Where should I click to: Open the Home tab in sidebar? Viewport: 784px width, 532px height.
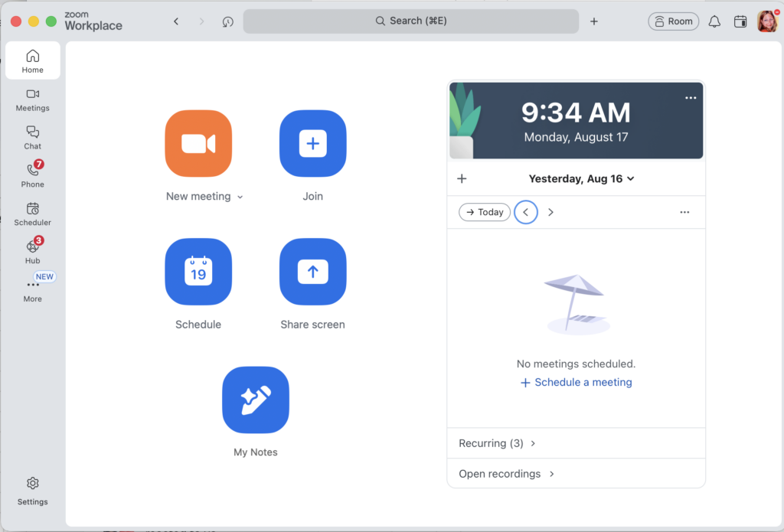point(32,61)
